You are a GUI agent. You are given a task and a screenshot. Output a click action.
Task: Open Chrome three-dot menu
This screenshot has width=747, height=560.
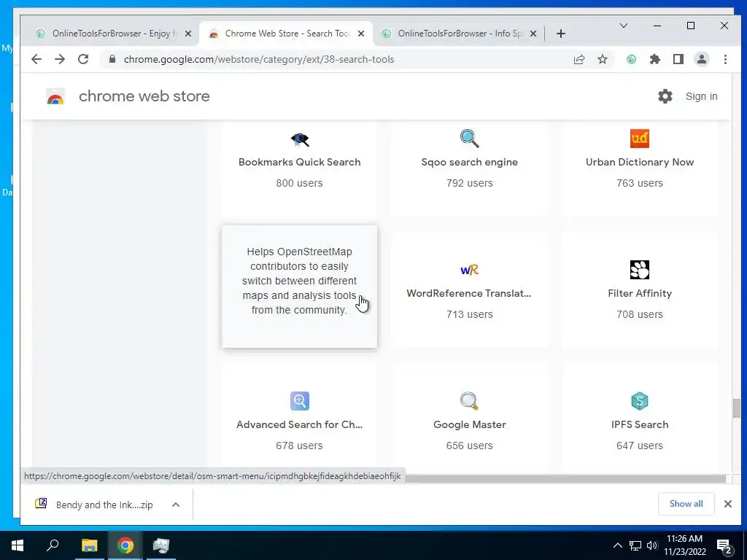(725, 59)
